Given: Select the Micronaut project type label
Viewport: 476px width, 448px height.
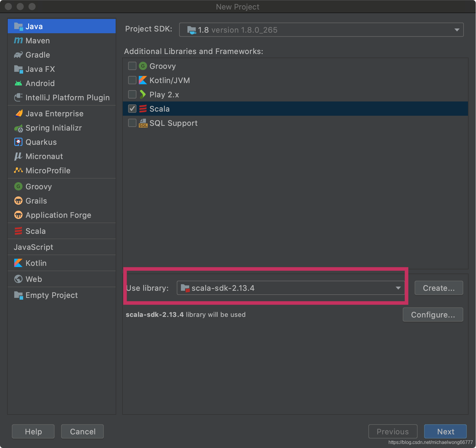Looking at the screenshot, I should pyautogui.click(x=44, y=156).
